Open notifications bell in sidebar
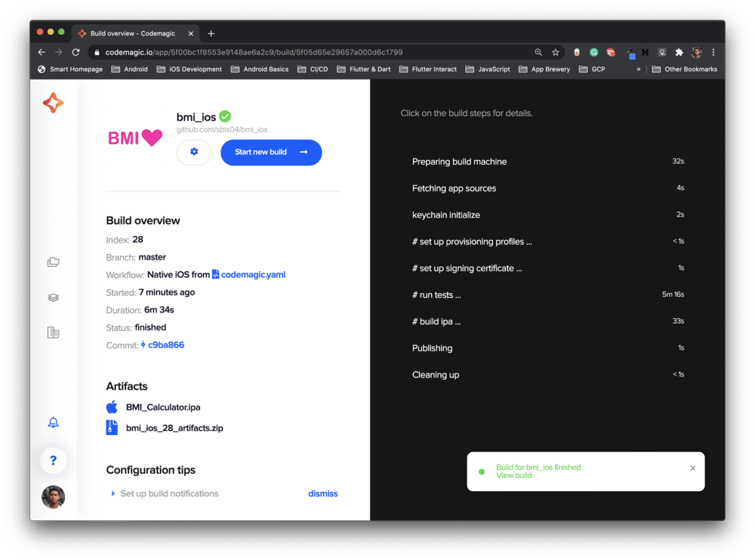Viewport: 755px width, 560px height. 53,422
